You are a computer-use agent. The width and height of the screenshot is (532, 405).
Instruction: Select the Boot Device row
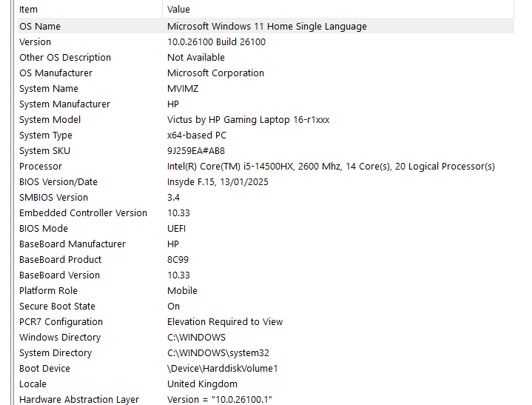click(44, 369)
